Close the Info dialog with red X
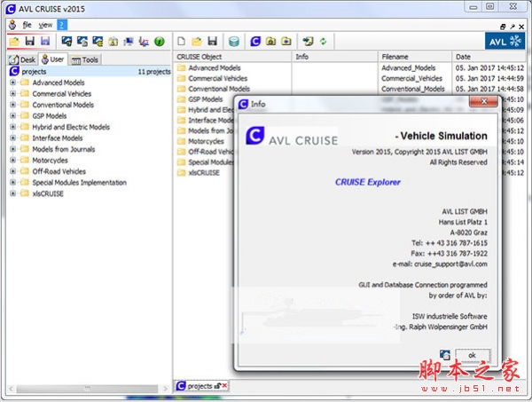Viewport: 532px width, 402px height. (484, 101)
